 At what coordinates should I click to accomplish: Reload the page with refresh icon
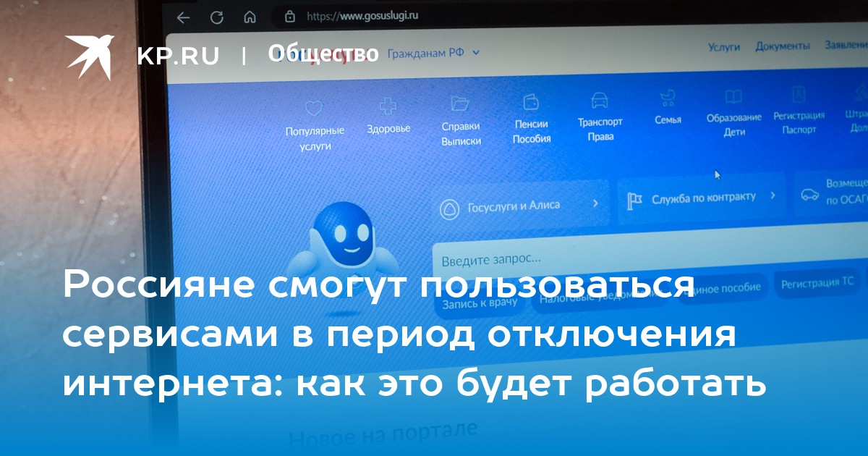(216, 18)
